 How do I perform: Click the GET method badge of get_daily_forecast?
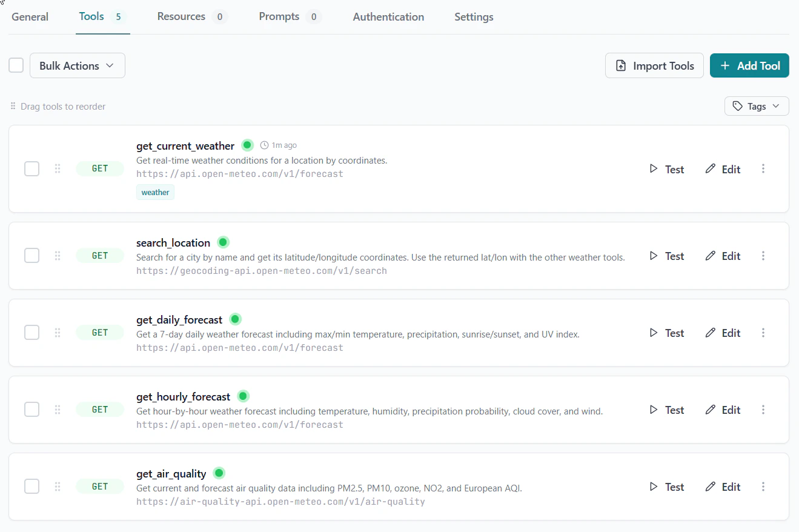pyautogui.click(x=100, y=333)
